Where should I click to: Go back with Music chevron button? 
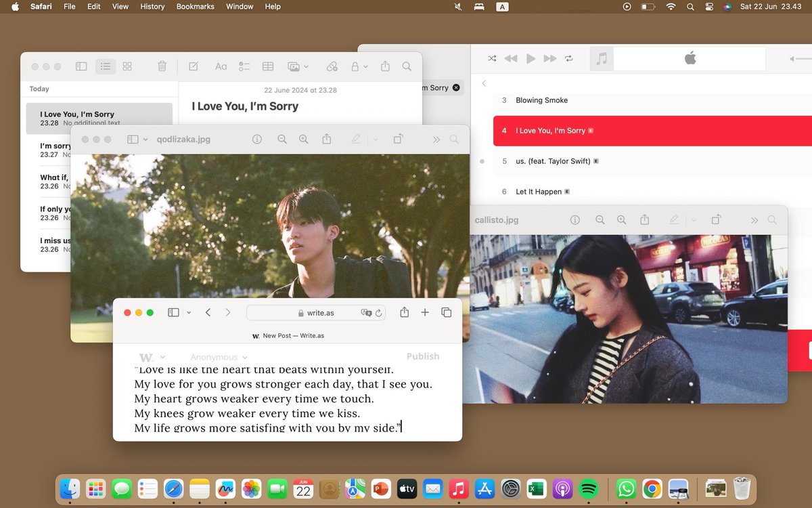pos(484,83)
